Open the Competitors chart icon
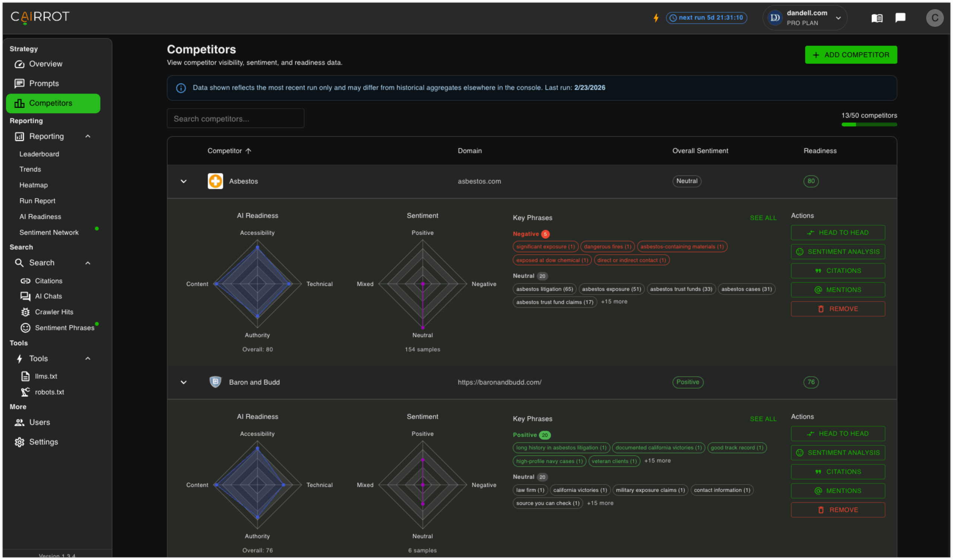The height and width of the screenshot is (560, 953). tap(20, 103)
